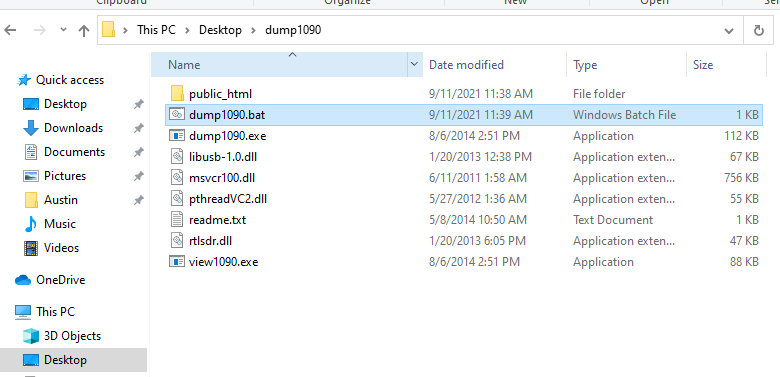Click the dump1090.exe file name
The width and height of the screenshot is (780, 377).
tap(227, 136)
